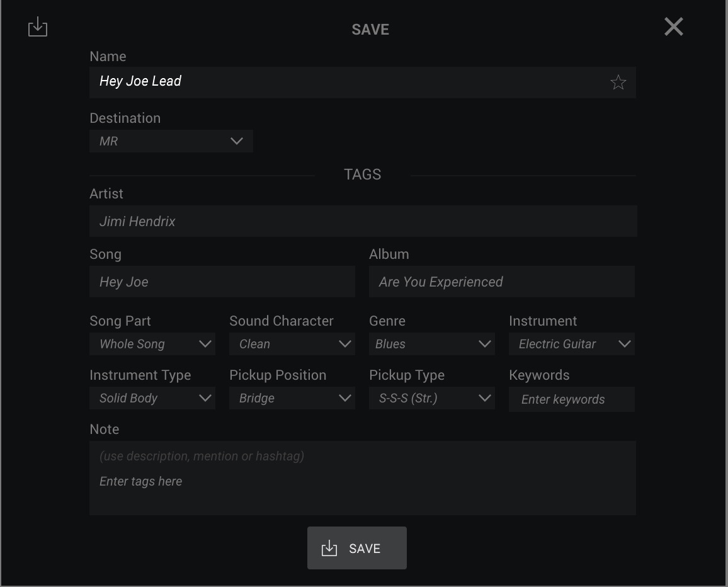The width and height of the screenshot is (728, 587).
Task: Open the Instrument Type dropdown set to Solid Body
Action: [152, 398]
